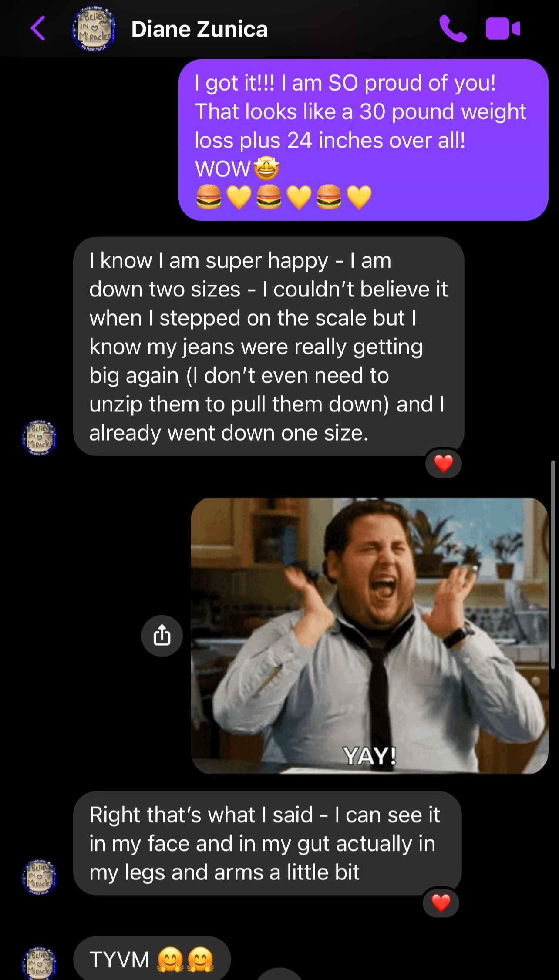The height and width of the screenshot is (980, 559).
Task: Select the 'I know I am super happy' message
Action: tap(269, 346)
